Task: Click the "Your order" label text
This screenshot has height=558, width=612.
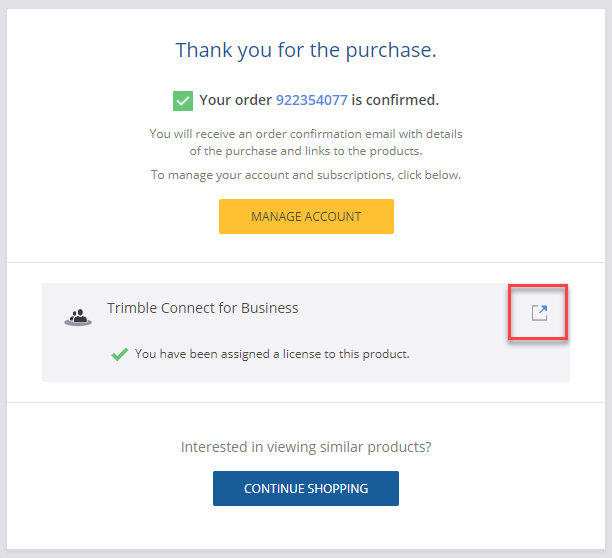Action: tap(235, 100)
